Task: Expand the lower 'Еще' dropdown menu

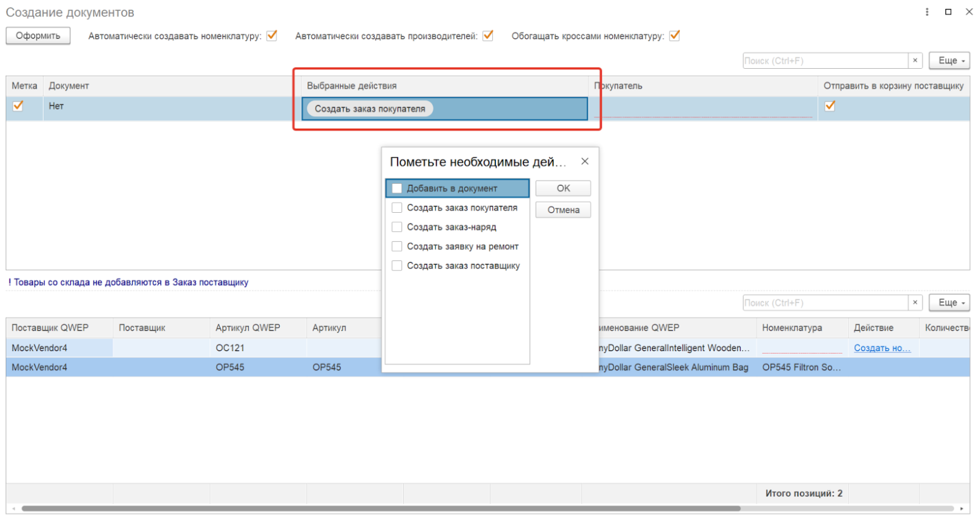Action: [949, 303]
